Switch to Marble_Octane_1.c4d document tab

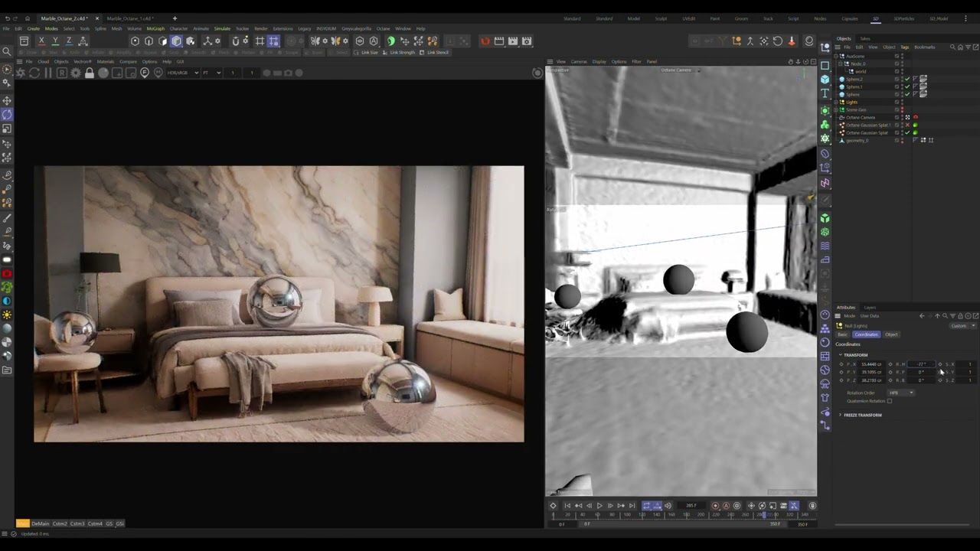coord(129,18)
